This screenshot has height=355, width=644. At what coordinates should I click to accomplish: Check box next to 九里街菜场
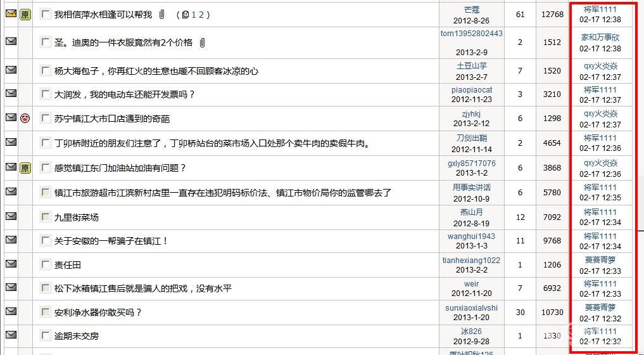point(45,217)
